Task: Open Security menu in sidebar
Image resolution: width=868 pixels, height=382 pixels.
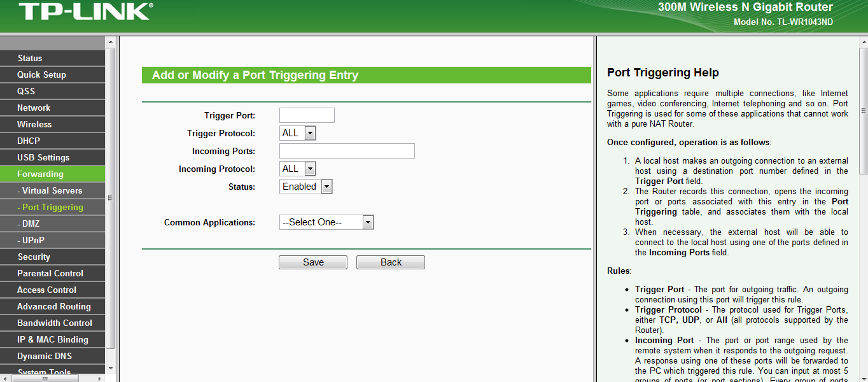Action: [52, 257]
